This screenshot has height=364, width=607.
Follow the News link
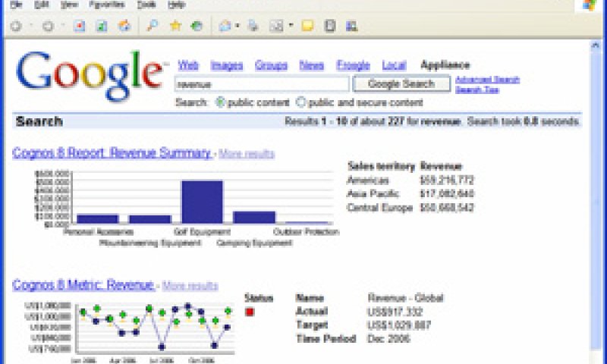(x=312, y=65)
